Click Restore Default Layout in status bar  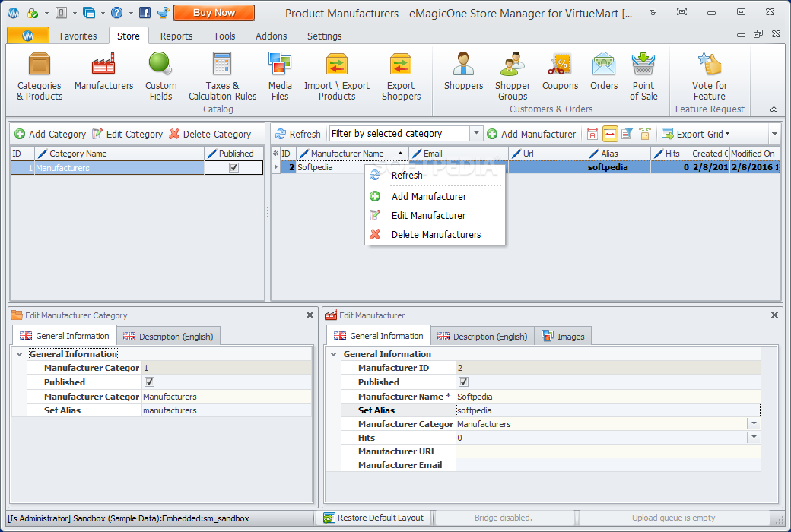(373, 518)
